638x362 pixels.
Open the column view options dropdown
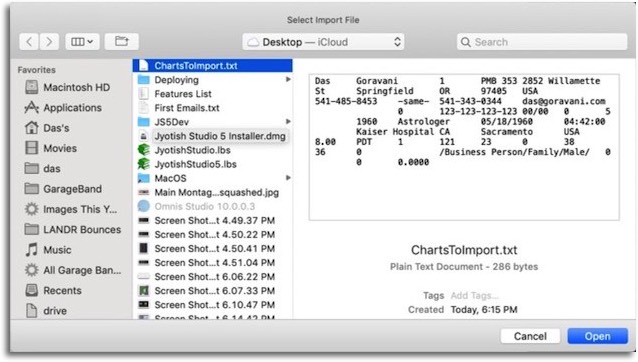pos(82,42)
